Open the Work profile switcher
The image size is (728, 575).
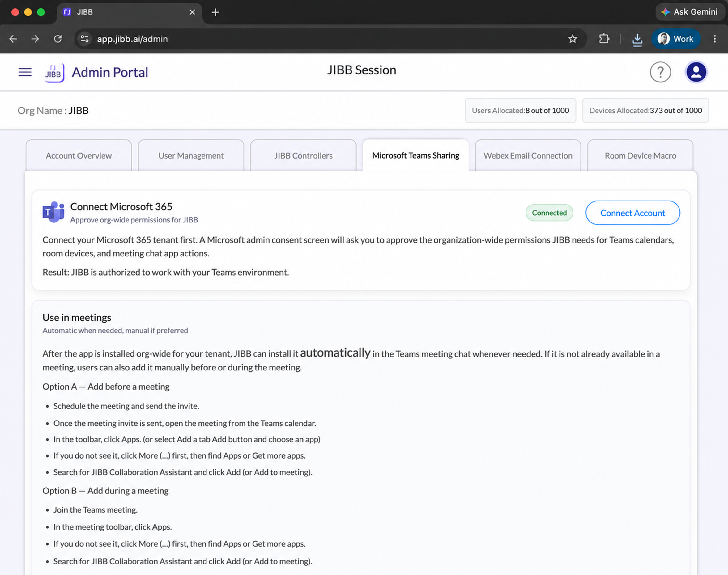(x=676, y=39)
